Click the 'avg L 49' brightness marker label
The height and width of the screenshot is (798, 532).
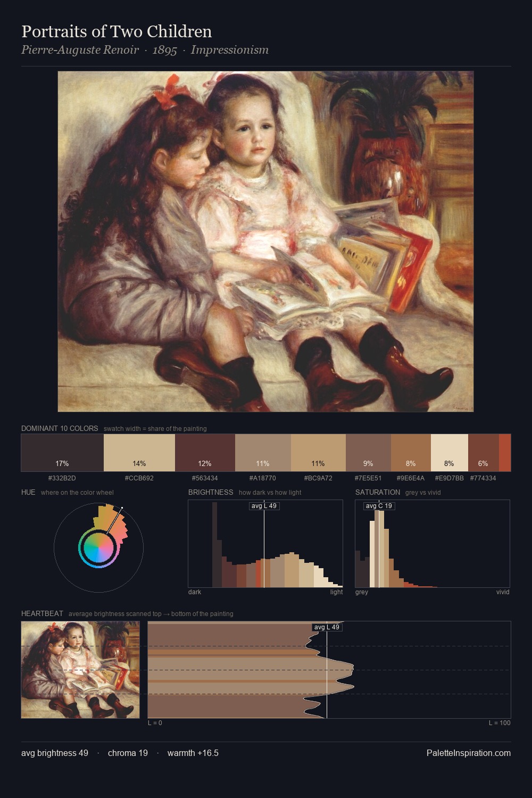264,506
